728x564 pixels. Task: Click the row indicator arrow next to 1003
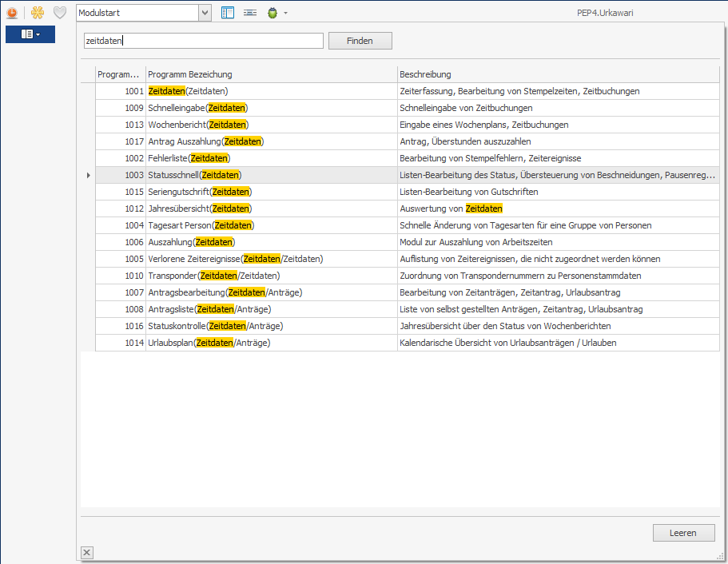(88, 175)
